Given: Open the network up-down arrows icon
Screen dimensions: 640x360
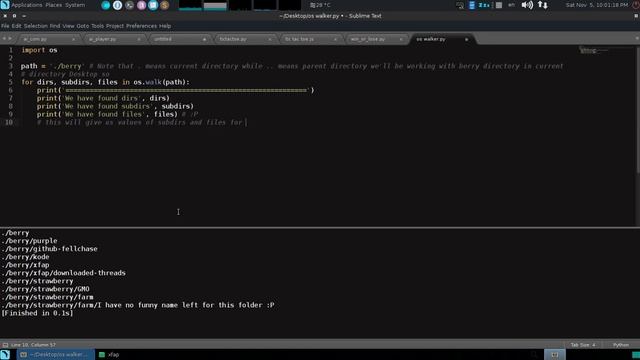Looking at the screenshot, I should click(542, 5).
